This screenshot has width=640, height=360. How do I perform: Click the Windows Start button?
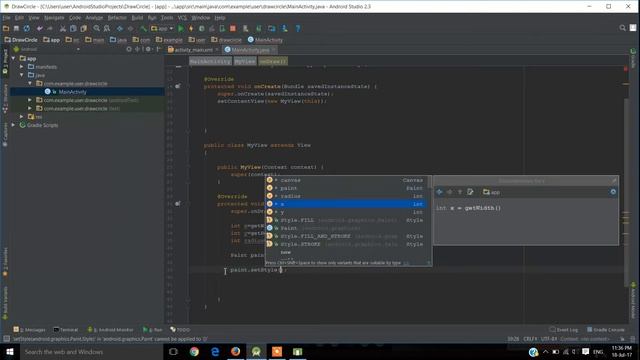tap(10, 352)
